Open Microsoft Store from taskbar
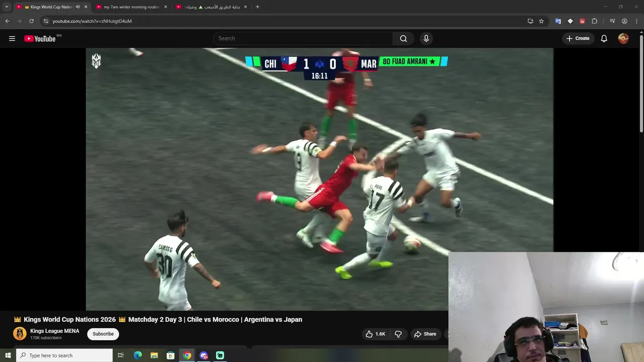 [x=171, y=355]
